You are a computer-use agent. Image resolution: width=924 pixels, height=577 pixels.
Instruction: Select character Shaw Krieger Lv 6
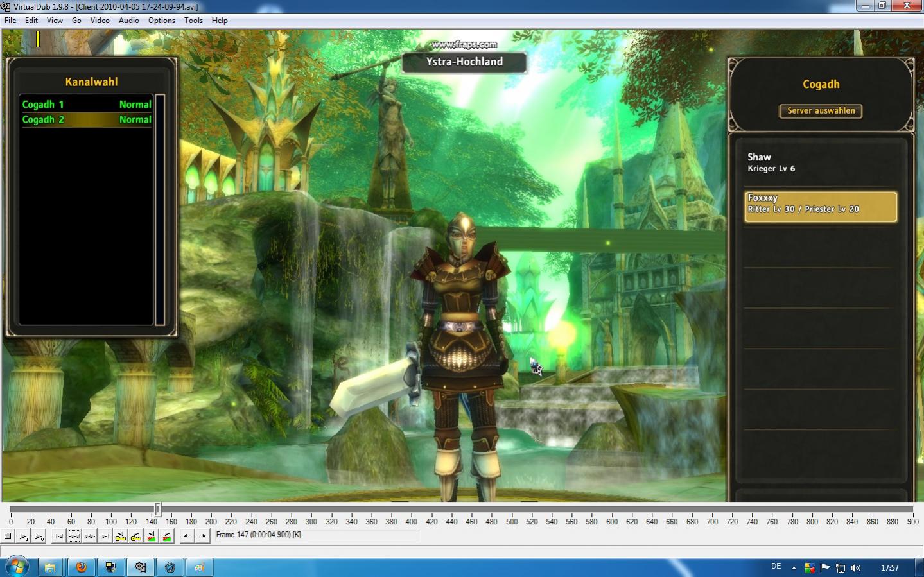pos(820,163)
